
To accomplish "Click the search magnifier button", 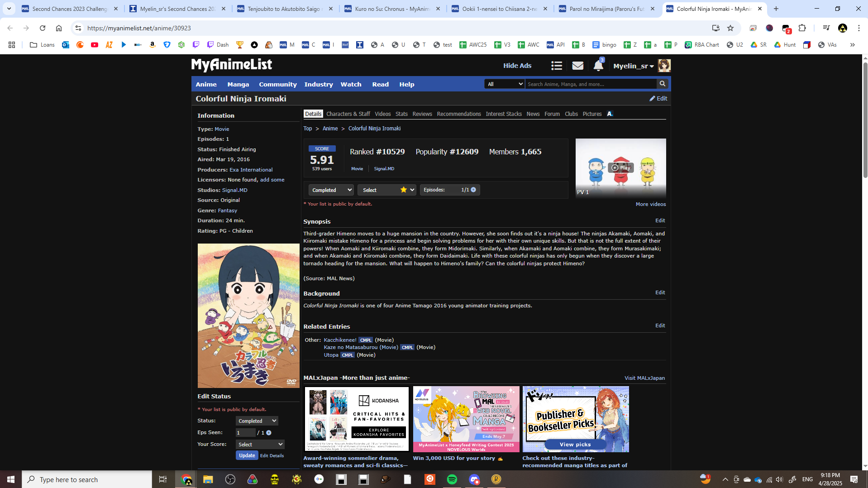I will click(663, 84).
